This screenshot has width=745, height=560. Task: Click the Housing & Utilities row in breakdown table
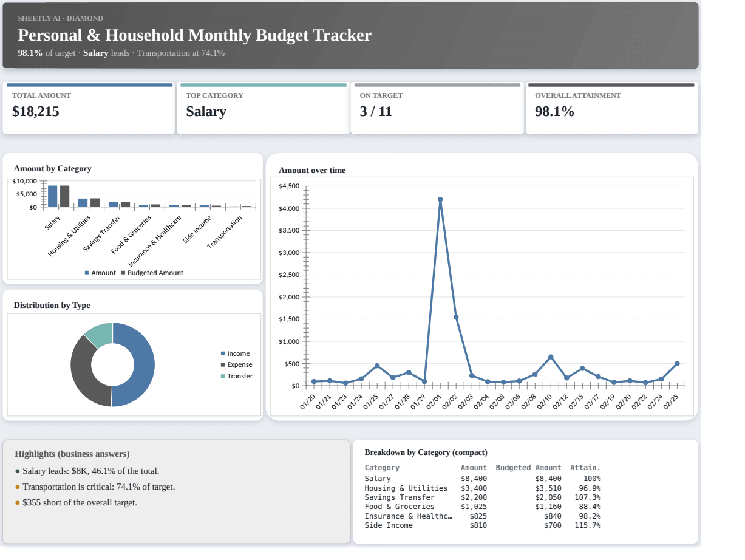pos(483,488)
